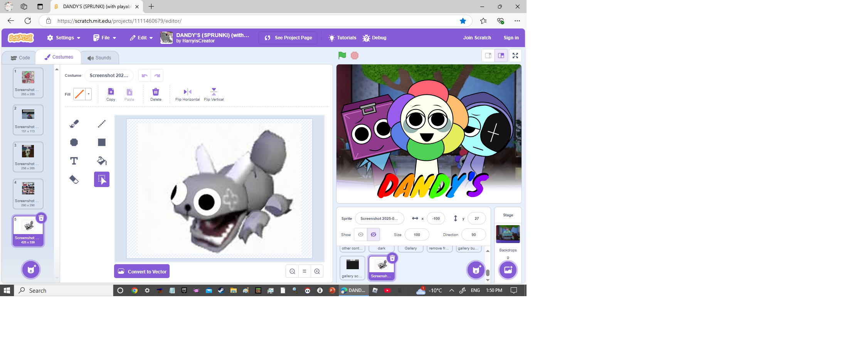The image size is (868, 344).
Task: Delete costume 5 using its trash badge
Action: [41, 218]
